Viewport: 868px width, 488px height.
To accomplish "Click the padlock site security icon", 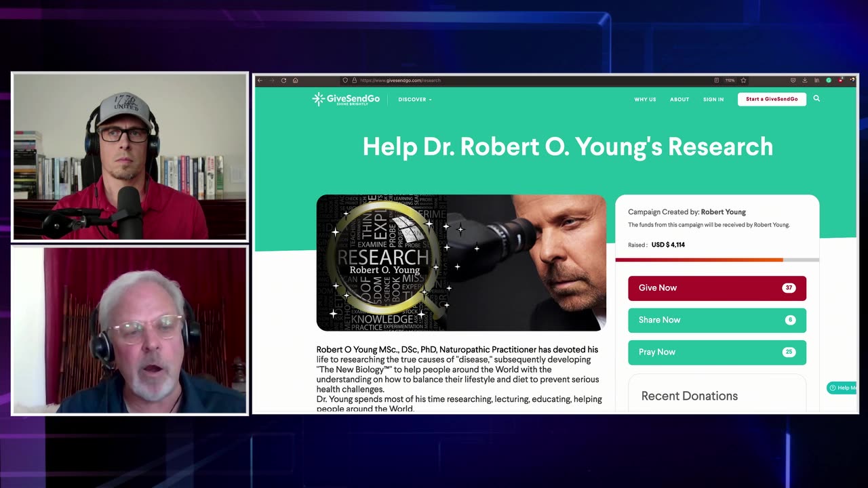I will click(354, 80).
